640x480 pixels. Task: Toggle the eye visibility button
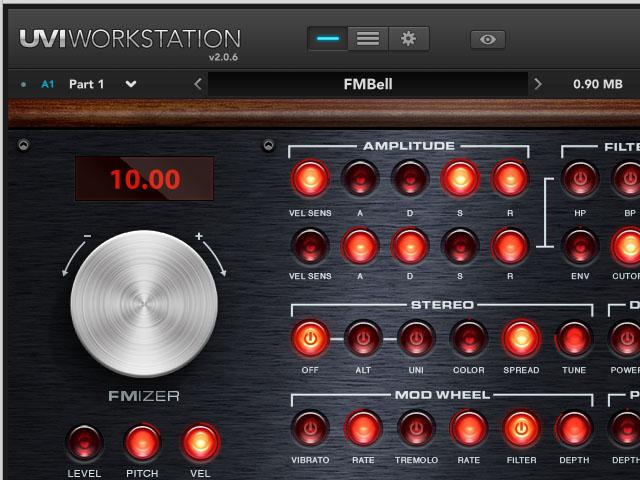click(x=488, y=40)
